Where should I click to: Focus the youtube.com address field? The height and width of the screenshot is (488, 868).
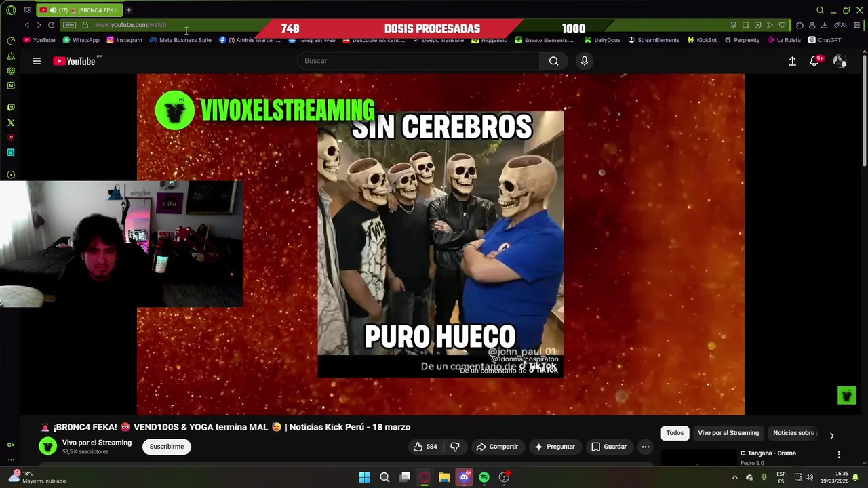click(130, 25)
